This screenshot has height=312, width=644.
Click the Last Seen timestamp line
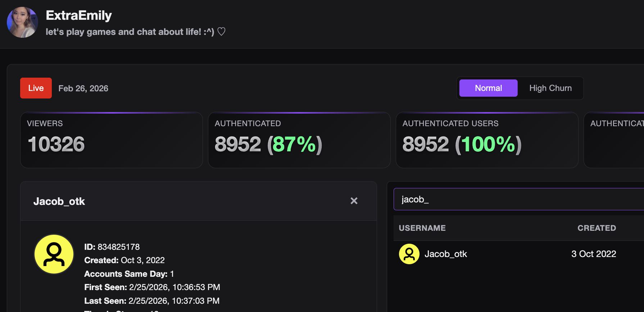152,301
